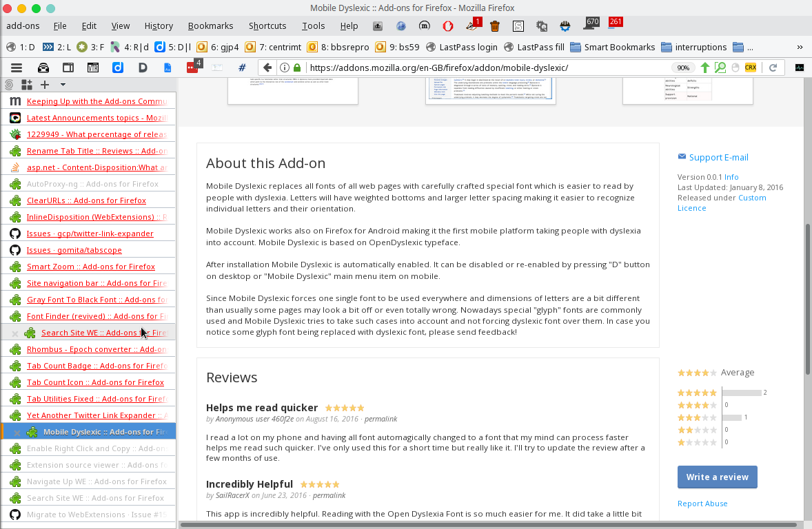Click the red Opera-style icon in menu bar
This screenshot has height=529, width=812.
pos(448,26)
